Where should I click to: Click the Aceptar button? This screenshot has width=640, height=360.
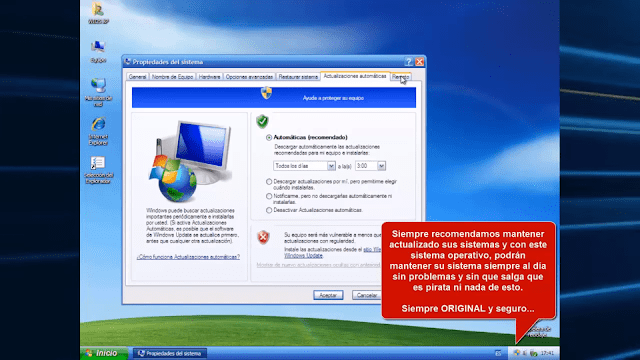coord(328,295)
